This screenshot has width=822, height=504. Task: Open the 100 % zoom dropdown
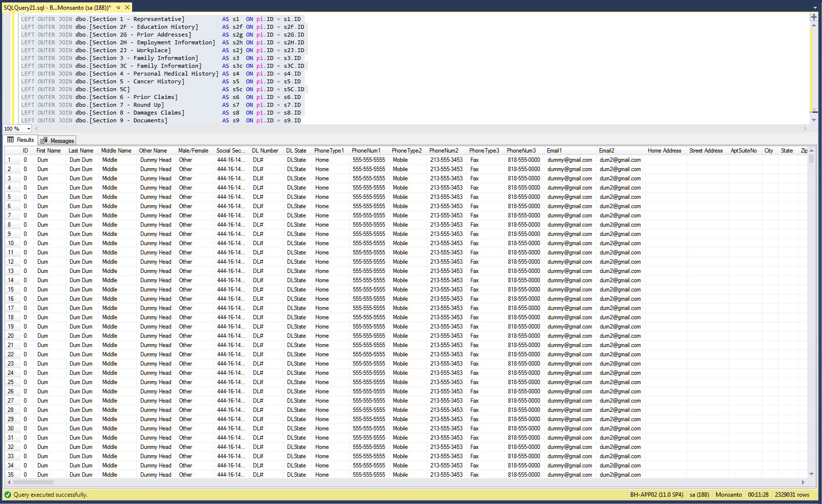click(29, 129)
